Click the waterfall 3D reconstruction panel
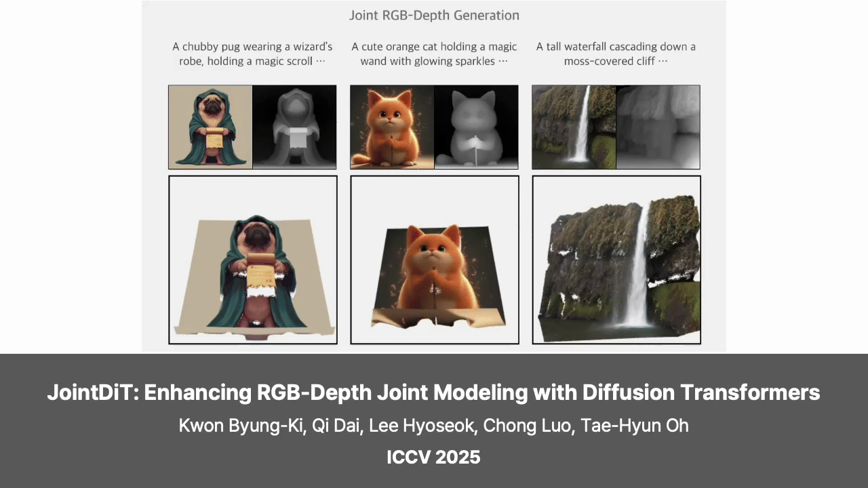This screenshot has width=868, height=488. 616,260
